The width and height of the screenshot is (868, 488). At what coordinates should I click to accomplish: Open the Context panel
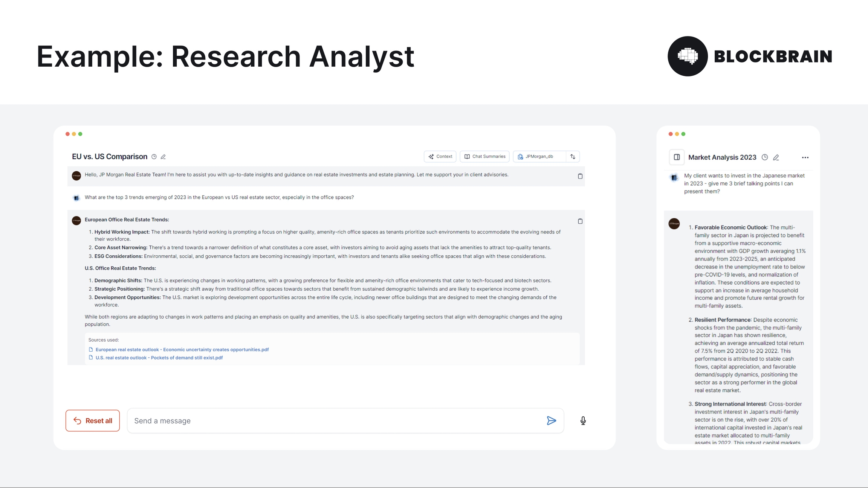(x=440, y=157)
